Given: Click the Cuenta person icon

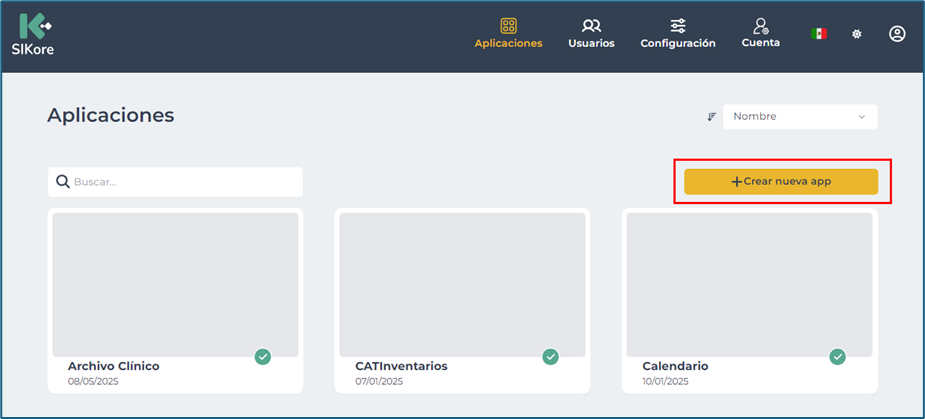Looking at the screenshot, I should click(x=761, y=26).
